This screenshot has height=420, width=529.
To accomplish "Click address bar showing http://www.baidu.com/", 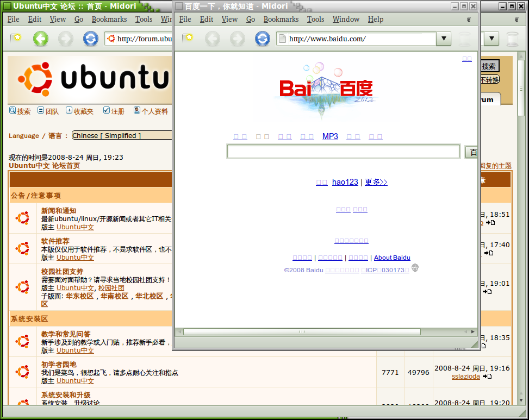I will [x=356, y=39].
